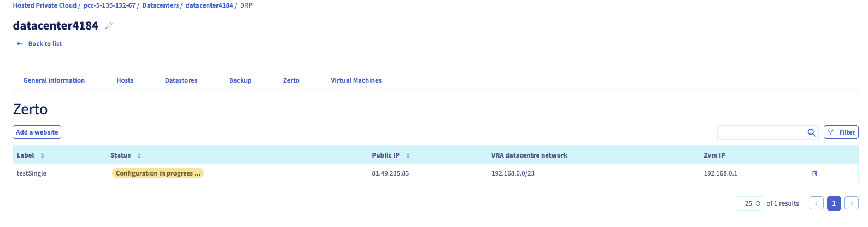Click the "of 1 results" text
868x227 pixels.
click(783, 203)
